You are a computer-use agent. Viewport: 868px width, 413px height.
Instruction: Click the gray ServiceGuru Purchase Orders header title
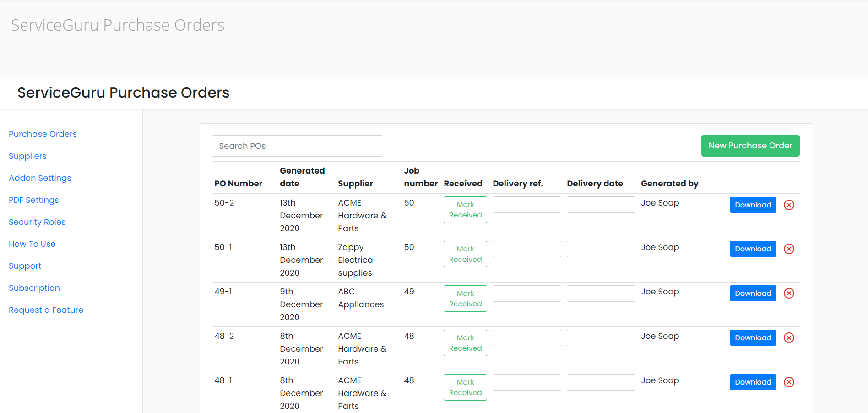pos(118,25)
